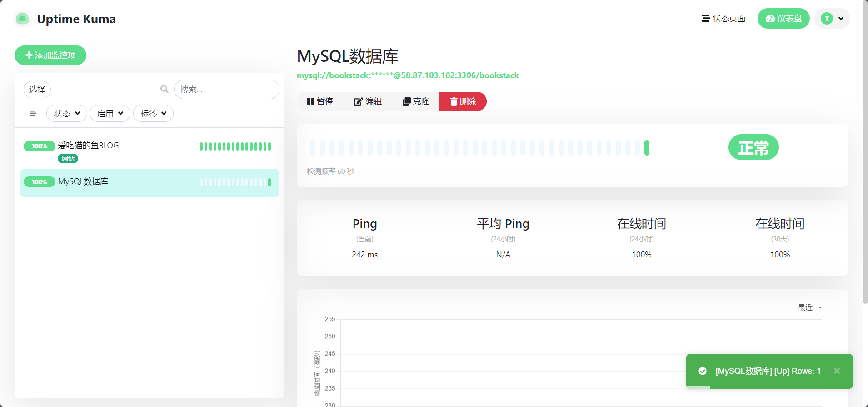Click the magnifier search icon
This screenshot has height=407, width=868.
coord(165,89)
